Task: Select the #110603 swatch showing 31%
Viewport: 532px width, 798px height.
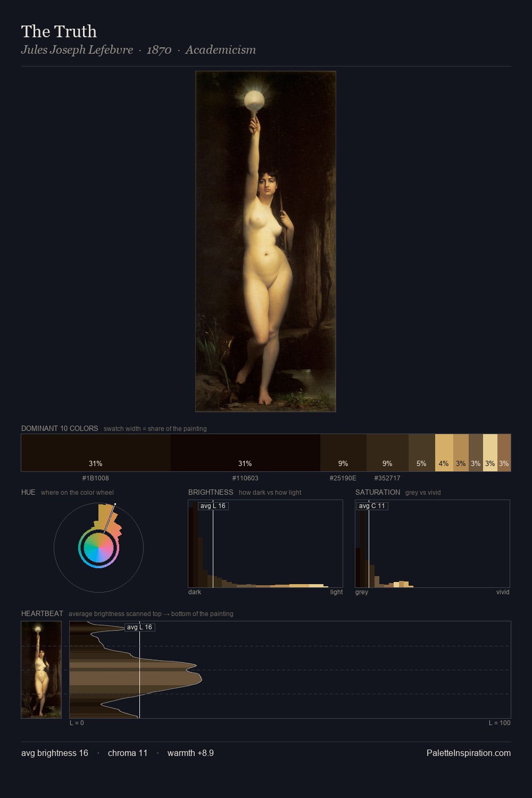Action: (x=245, y=453)
